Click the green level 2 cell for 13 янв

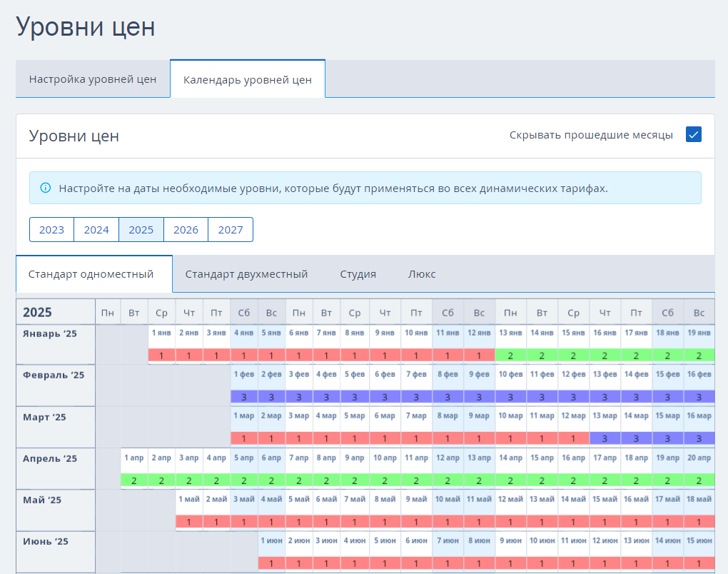click(x=511, y=356)
